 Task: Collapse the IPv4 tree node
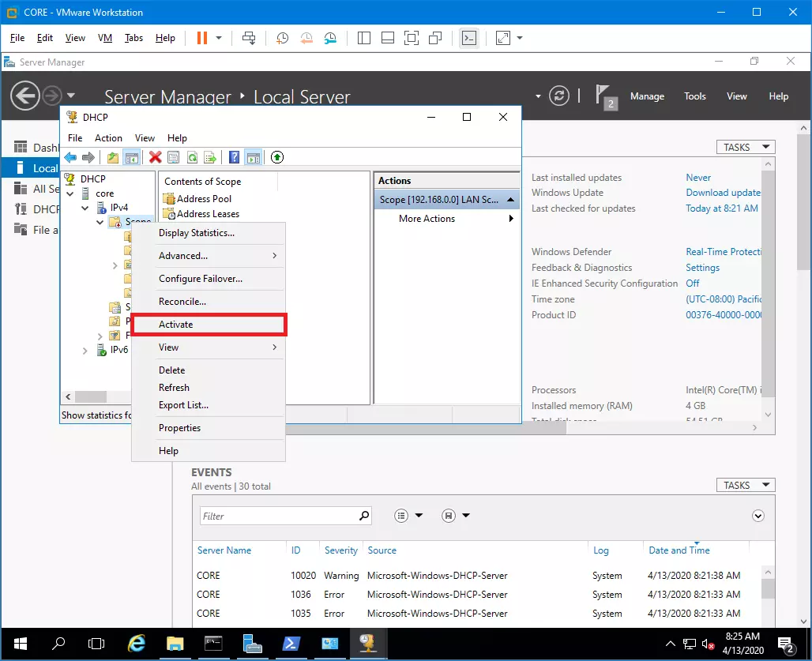point(85,208)
